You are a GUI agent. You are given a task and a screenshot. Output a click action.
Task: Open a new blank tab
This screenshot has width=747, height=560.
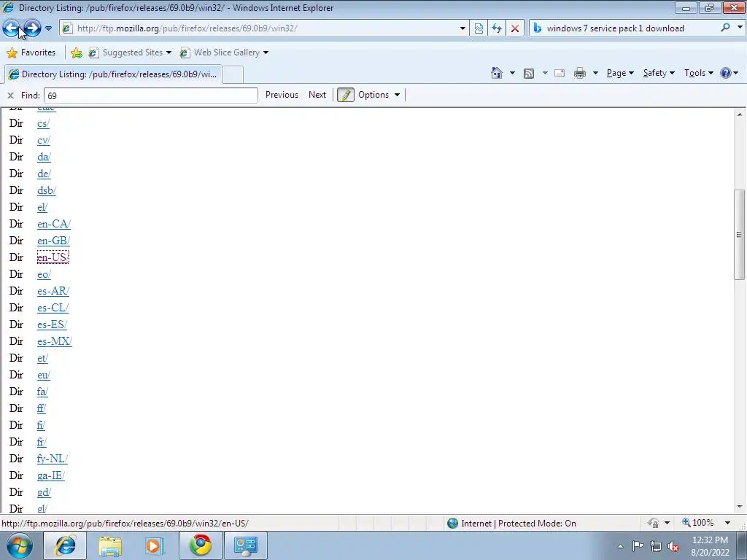[233, 75]
